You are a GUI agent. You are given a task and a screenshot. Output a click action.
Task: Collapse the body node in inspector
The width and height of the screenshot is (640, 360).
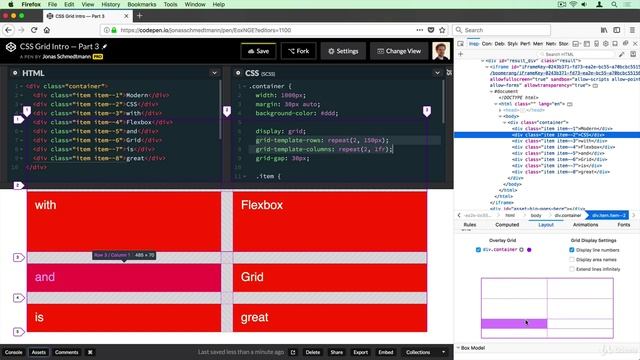tap(500, 116)
